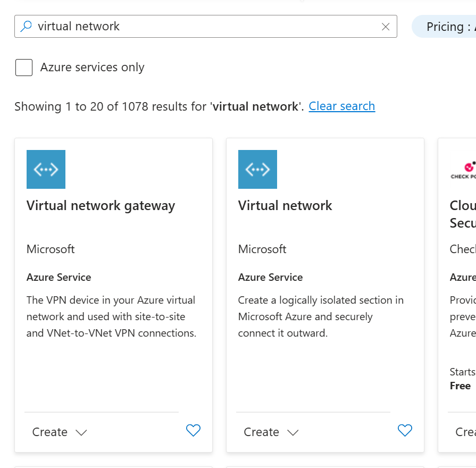Favorite the Virtual network with heart icon

click(405, 430)
